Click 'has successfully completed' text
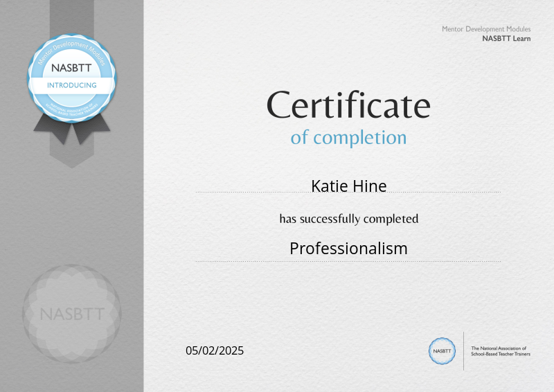This screenshot has width=554, height=392. [x=348, y=219]
